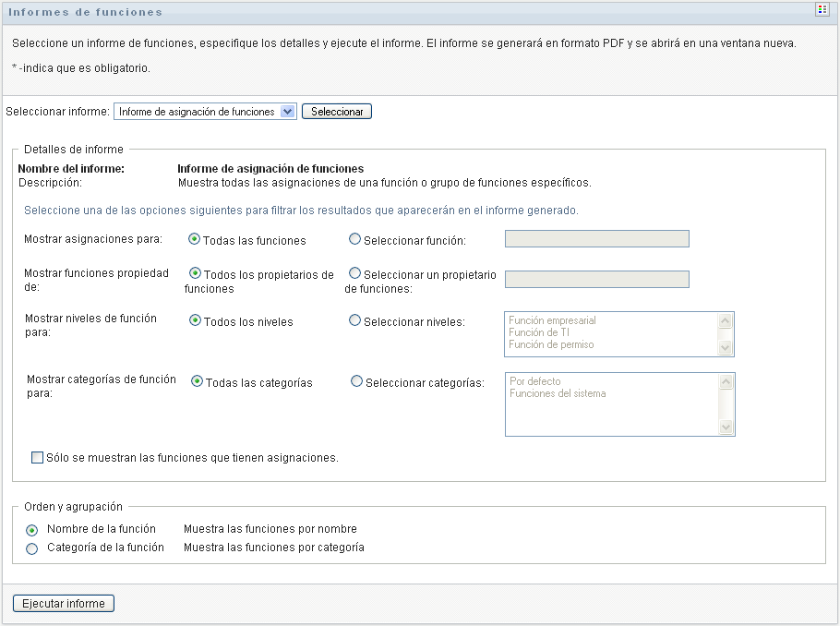
Task: Select the Todos los niveles radio button
Action: point(195,320)
